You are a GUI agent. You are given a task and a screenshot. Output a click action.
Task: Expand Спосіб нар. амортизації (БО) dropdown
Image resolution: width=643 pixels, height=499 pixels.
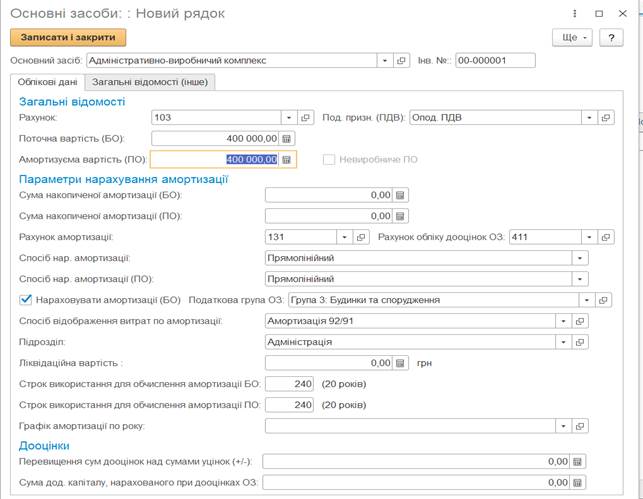pyautogui.click(x=580, y=258)
